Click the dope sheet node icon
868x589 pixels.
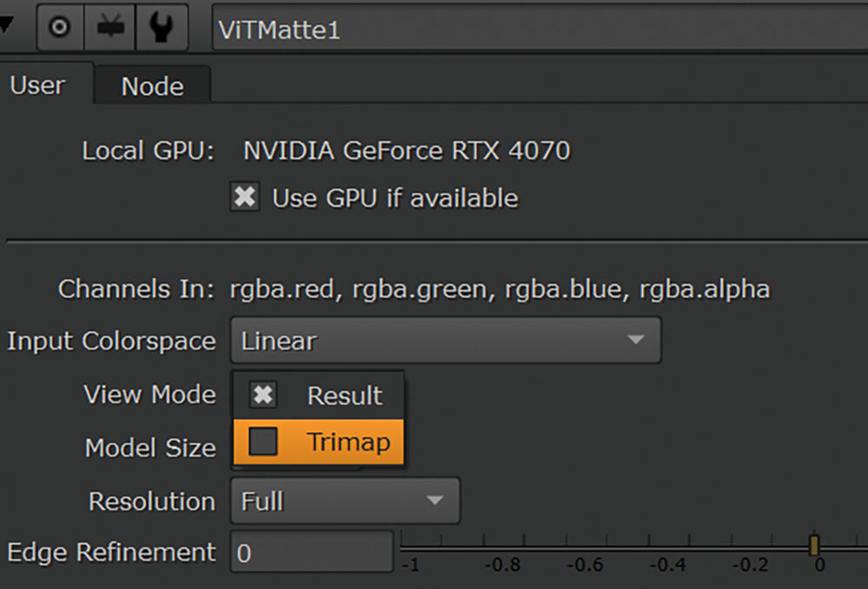(110, 28)
